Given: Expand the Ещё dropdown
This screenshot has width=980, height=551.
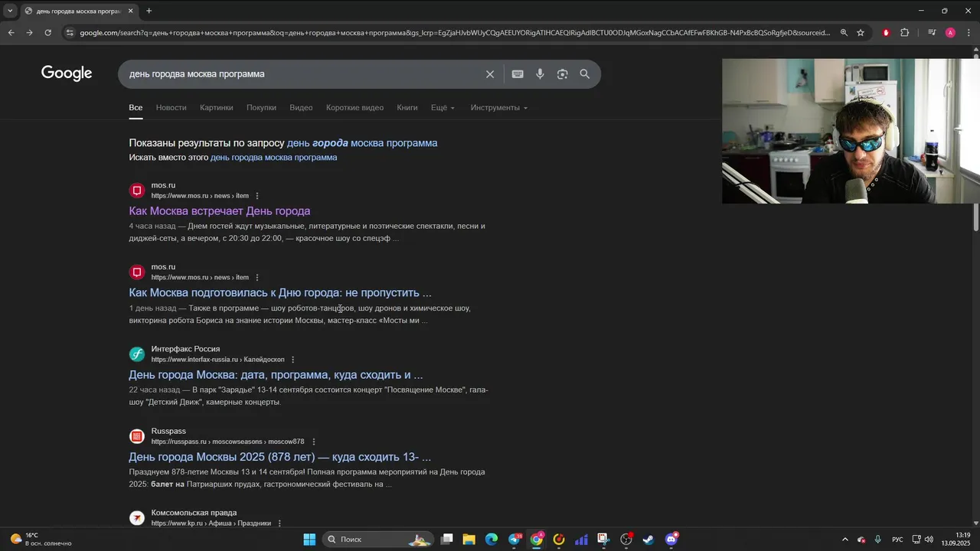Looking at the screenshot, I should click(x=443, y=108).
